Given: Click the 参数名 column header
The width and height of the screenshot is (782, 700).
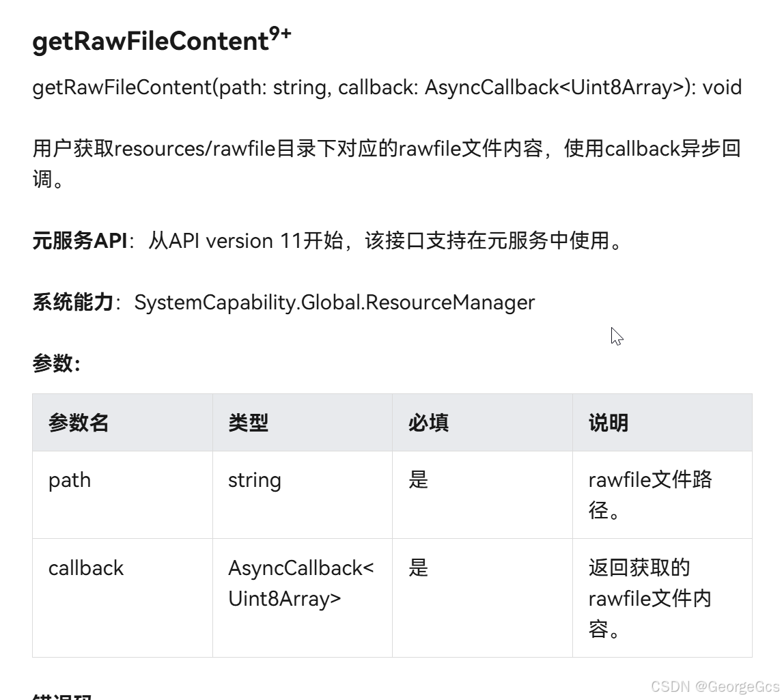Looking at the screenshot, I should click(79, 423).
